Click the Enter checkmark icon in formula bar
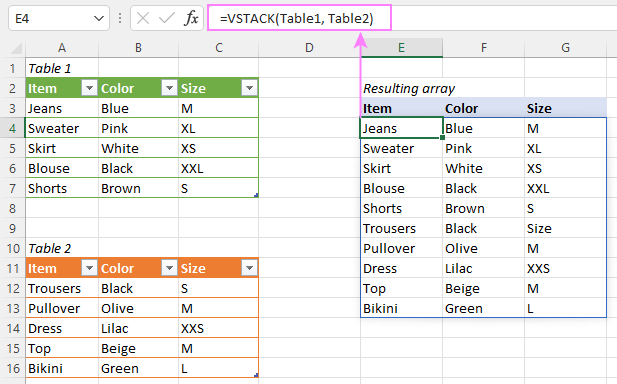 coord(167,18)
